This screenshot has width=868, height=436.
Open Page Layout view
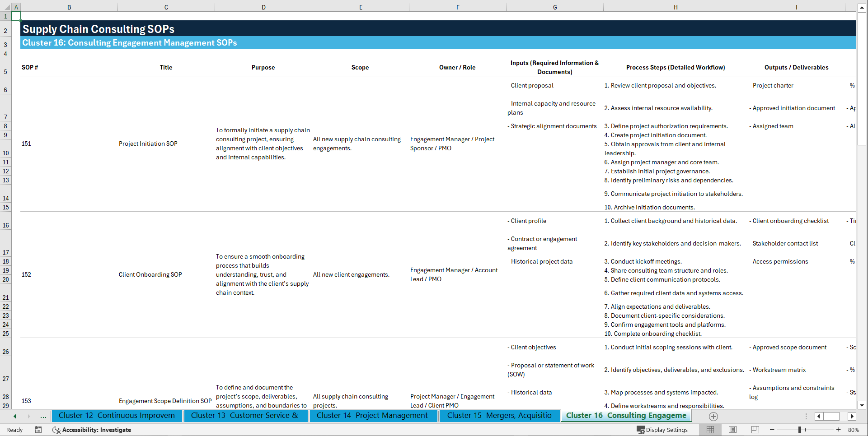732,430
